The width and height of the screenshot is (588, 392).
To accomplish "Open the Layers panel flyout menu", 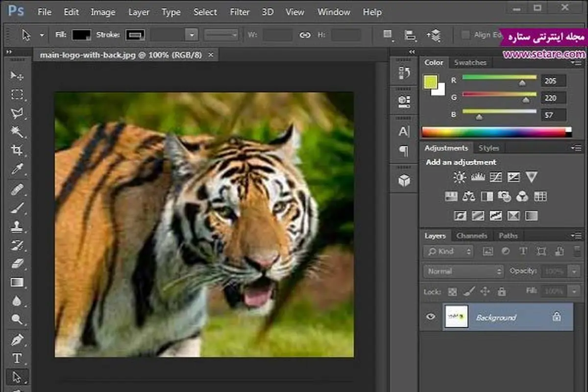I will pyautogui.click(x=576, y=236).
